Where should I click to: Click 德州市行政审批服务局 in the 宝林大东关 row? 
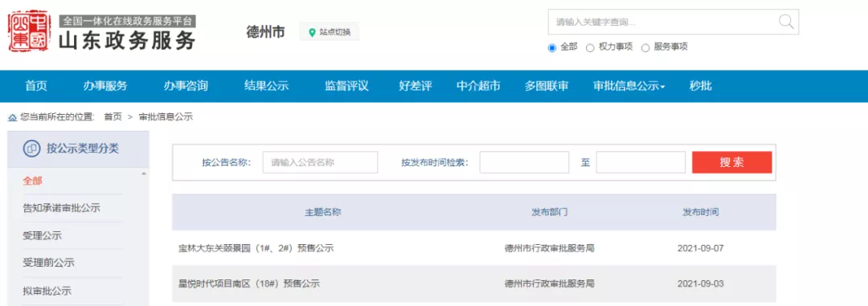coord(549,248)
